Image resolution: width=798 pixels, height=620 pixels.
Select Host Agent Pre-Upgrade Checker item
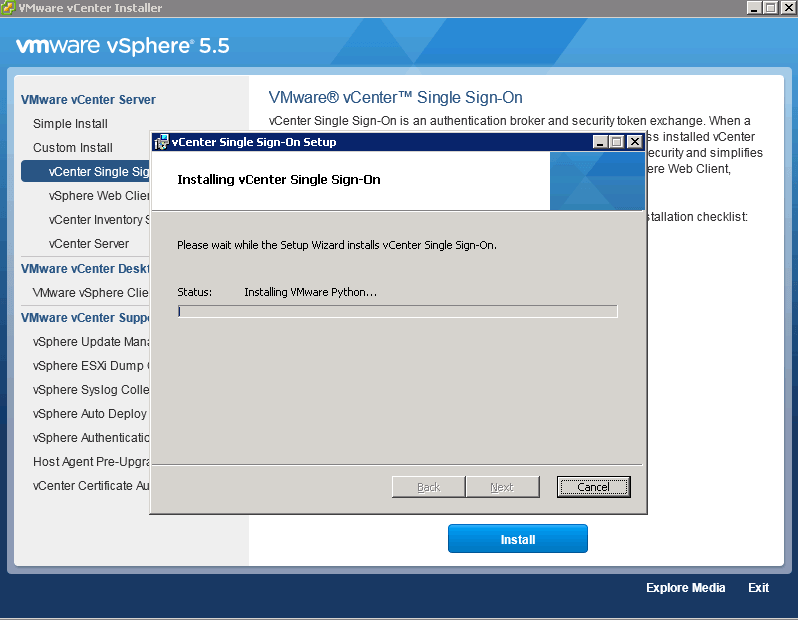(x=91, y=462)
